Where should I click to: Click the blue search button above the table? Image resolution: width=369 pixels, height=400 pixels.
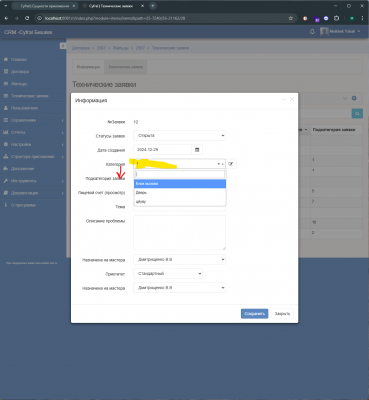357,114
